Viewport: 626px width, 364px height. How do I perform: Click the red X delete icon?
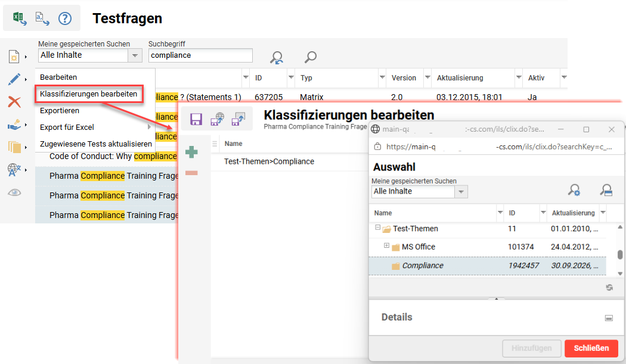[14, 102]
